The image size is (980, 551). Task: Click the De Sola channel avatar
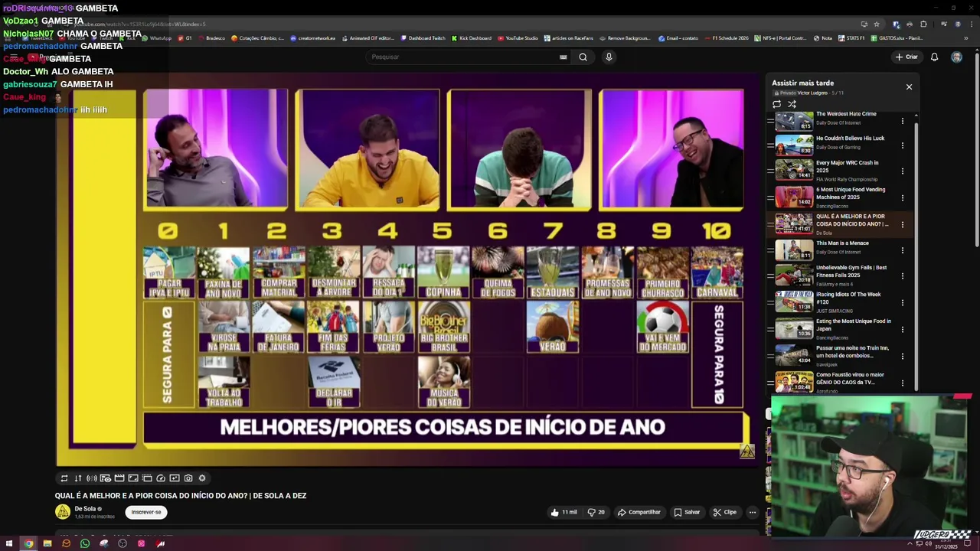[63, 512]
